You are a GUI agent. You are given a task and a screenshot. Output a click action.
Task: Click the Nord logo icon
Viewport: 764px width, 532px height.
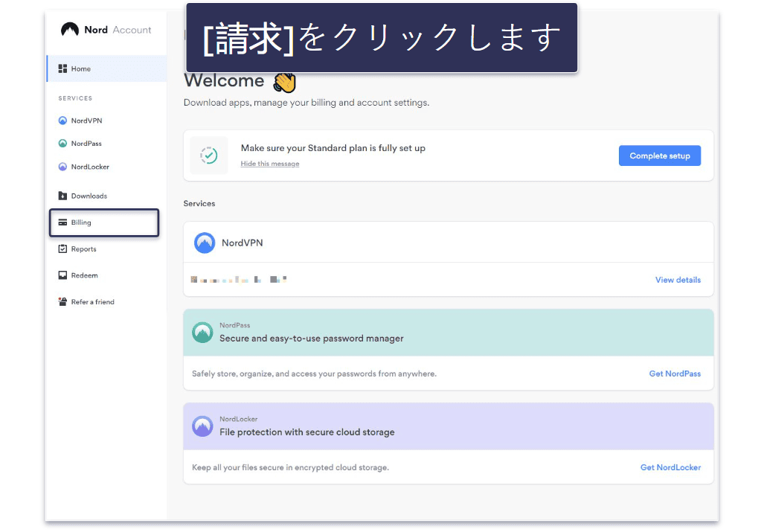70,30
